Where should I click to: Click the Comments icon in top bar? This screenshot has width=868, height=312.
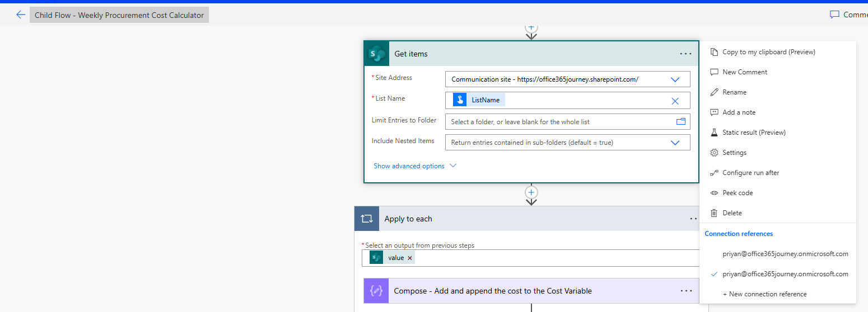tap(834, 15)
